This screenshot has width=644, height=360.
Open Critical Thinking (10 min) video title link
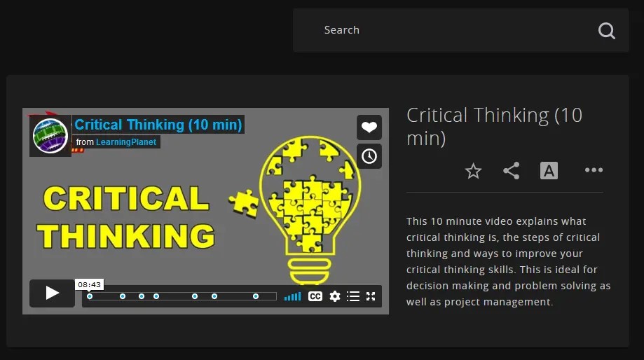[x=158, y=125]
